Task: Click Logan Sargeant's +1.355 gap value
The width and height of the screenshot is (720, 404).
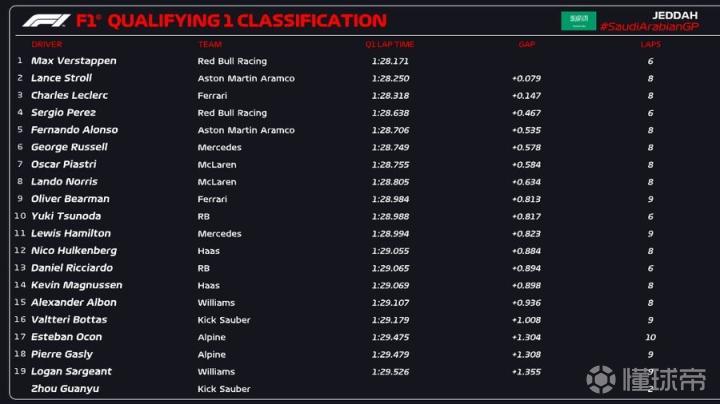Action: click(526, 371)
